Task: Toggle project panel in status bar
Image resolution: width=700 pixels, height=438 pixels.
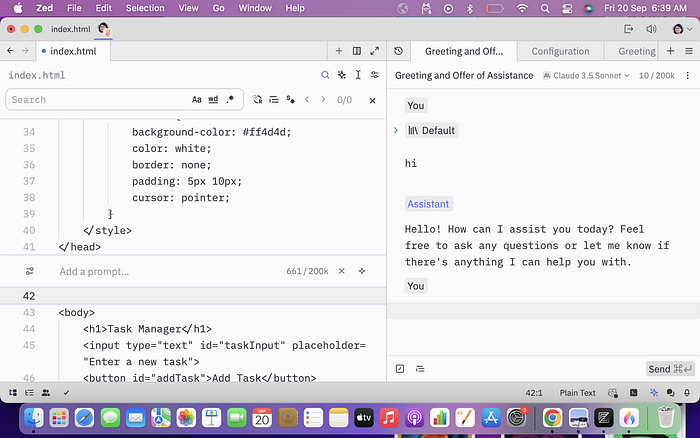Action: (x=13, y=392)
